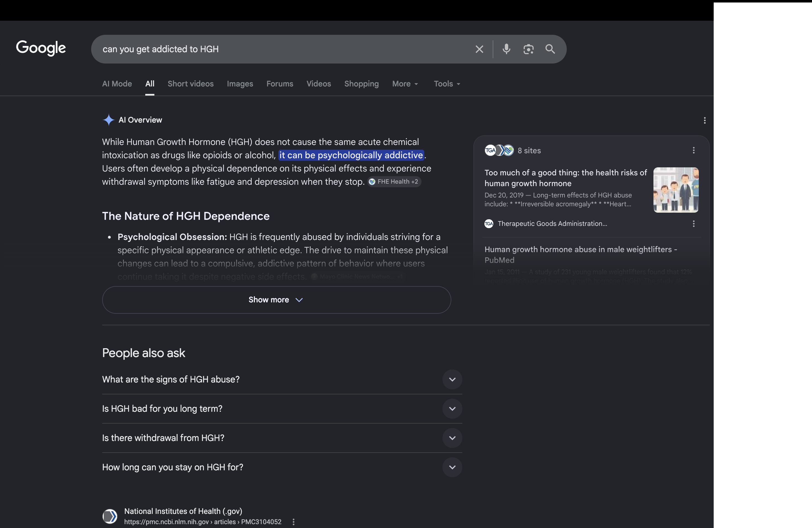Click the stacked site icons next to 8 sites

coord(499,151)
